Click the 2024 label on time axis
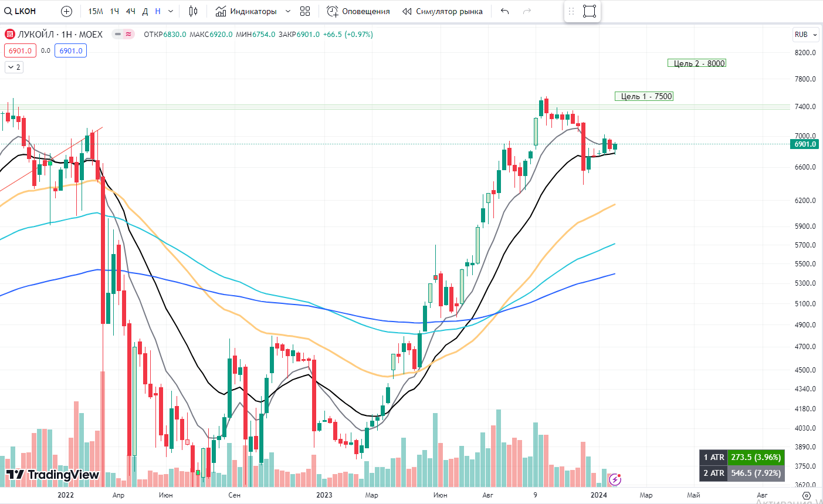 (x=598, y=495)
